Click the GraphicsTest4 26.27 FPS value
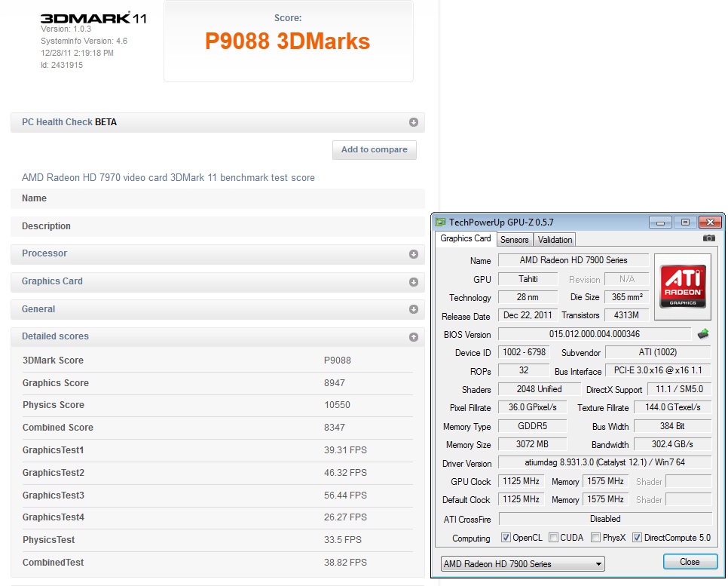Image resolution: width=728 pixels, height=586 pixels. click(x=345, y=517)
